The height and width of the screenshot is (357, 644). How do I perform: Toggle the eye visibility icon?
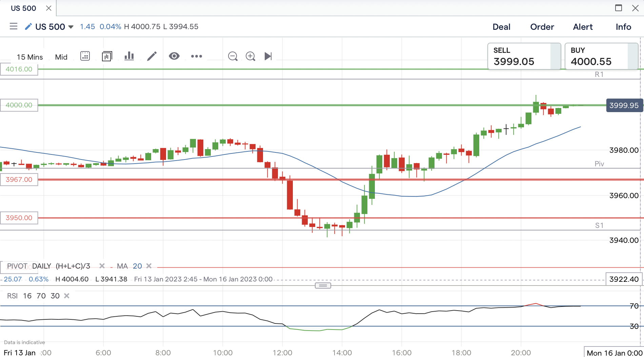174,56
